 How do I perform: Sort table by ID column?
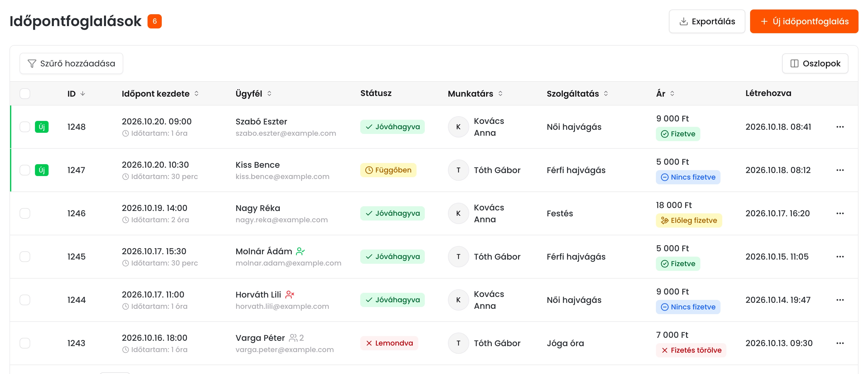click(76, 93)
